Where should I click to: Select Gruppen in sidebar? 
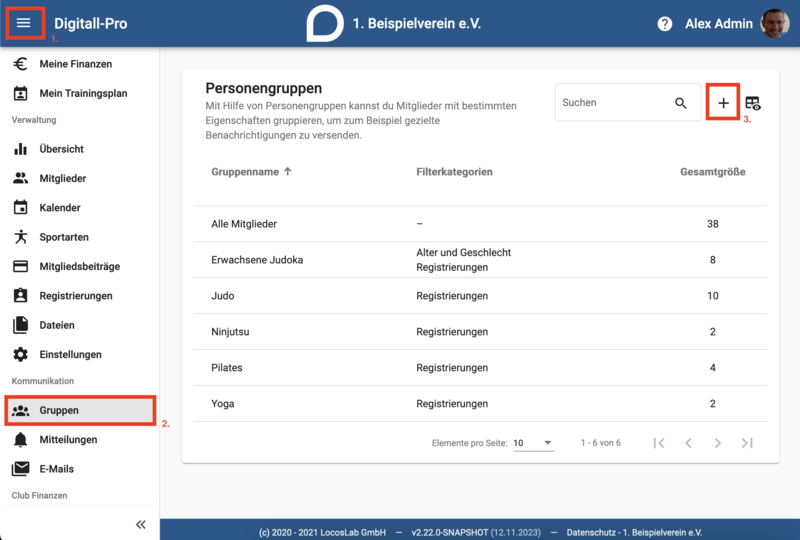(x=80, y=410)
